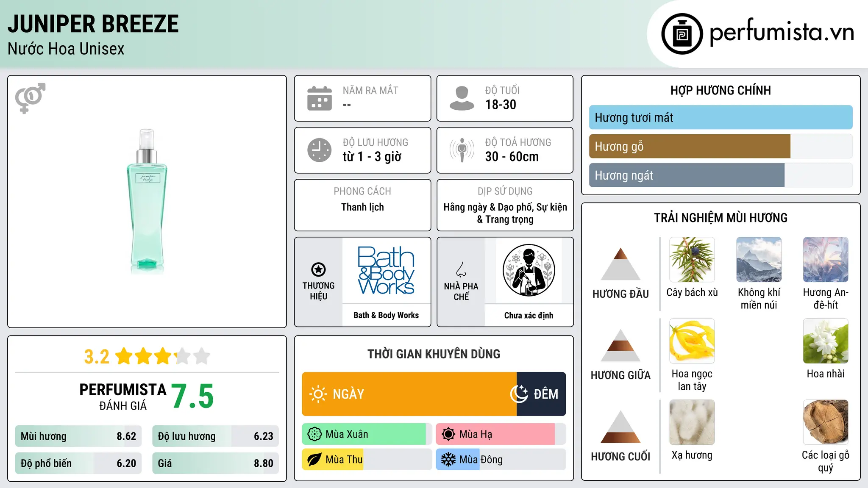Image resolution: width=868 pixels, height=488 pixels.
Task: Click the Mùa Hạ season bar
Action: 501,434
